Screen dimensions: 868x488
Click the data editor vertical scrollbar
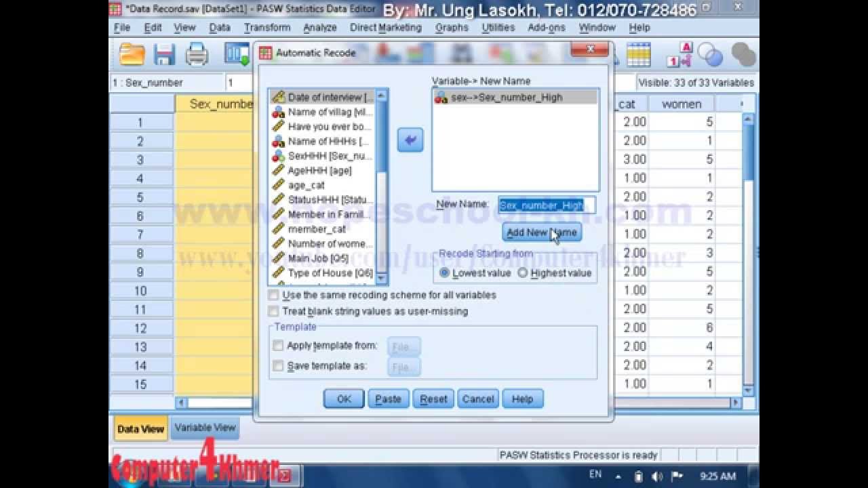coord(748,254)
